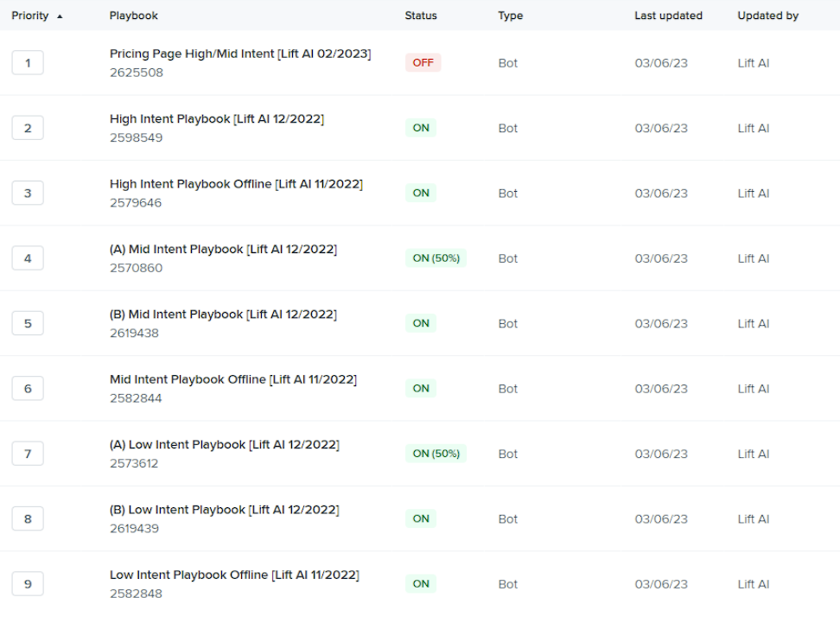Click the priority number box for row 9

[x=27, y=583]
